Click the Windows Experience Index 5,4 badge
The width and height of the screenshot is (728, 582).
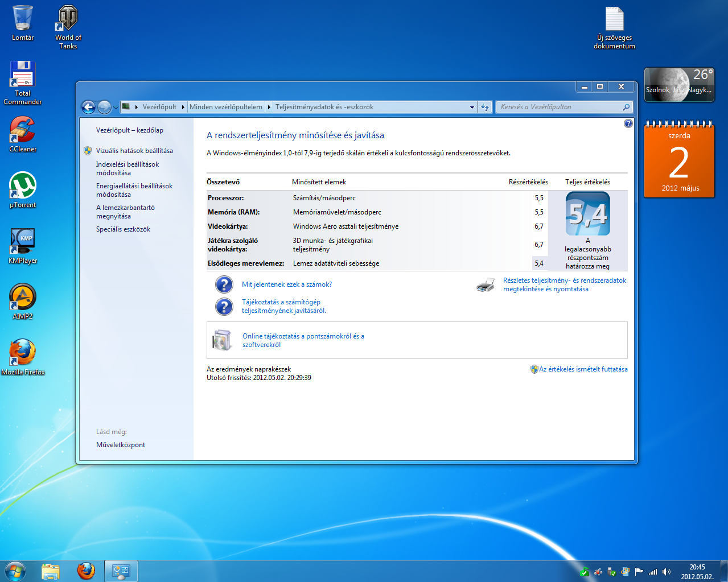tap(588, 214)
